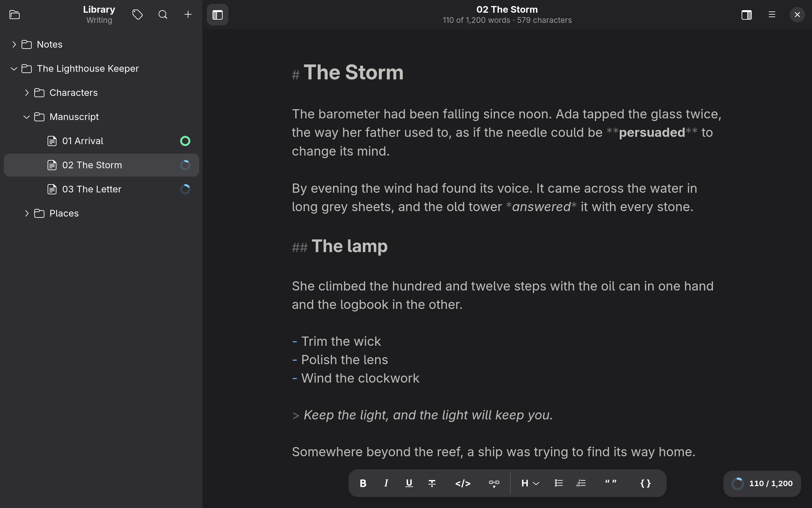Click the progress ring for 02 The Storm

tap(185, 165)
